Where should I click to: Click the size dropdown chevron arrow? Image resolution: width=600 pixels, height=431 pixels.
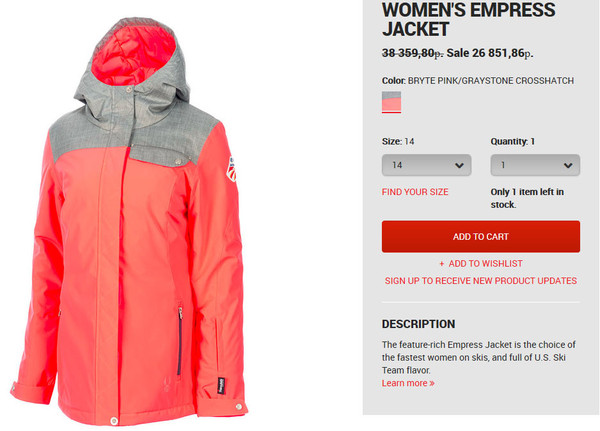click(459, 166)
